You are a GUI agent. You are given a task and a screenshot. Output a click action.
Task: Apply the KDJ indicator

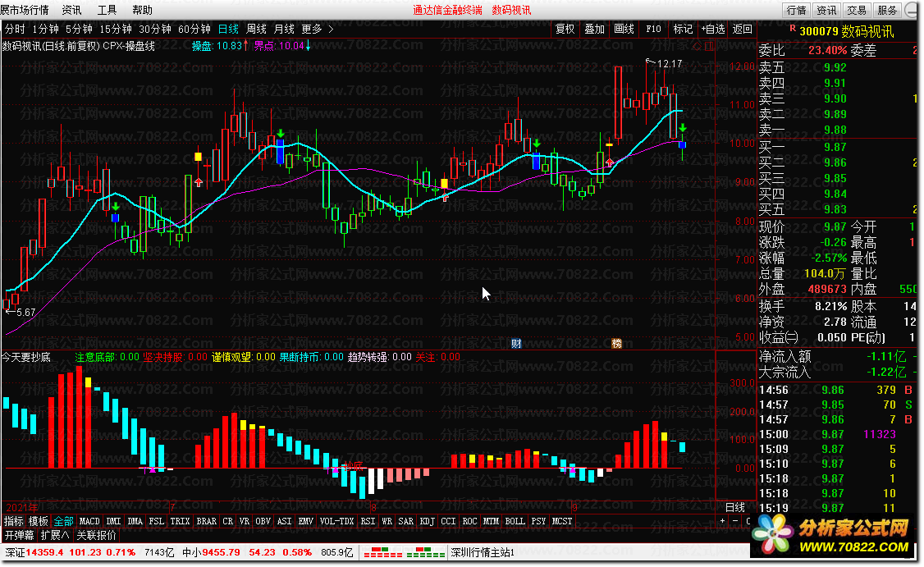point(428,521)
